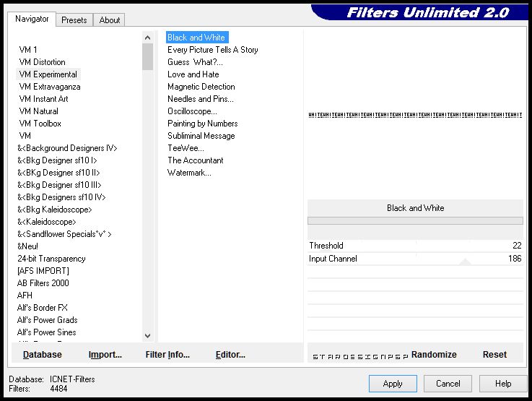532x401 pixels.
Task: Select the Subliminal Message filter
Action: pos(201,136)
